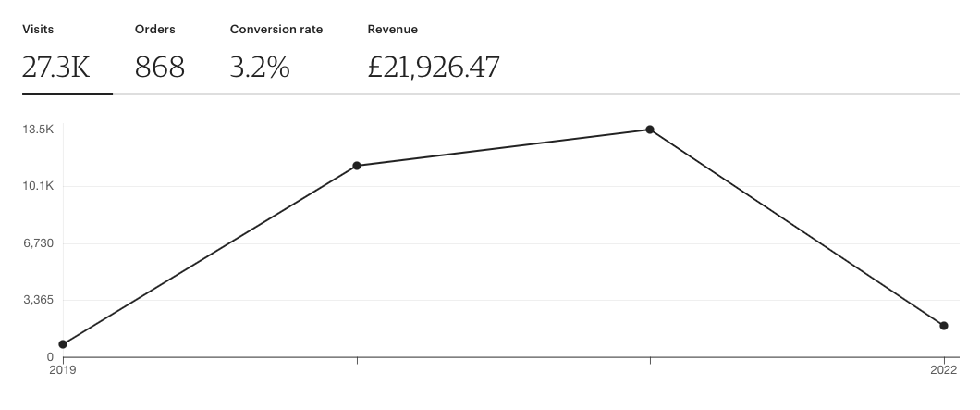Click the 6,730 y-axis label
Image resolution: width=980 pixels, height=410 pixels.
(x=38, y=243)
